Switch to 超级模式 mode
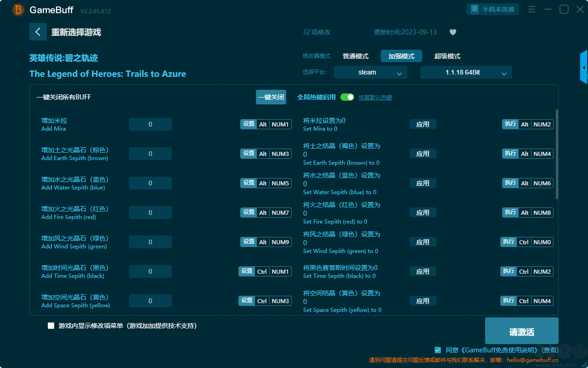 point(447,56)
